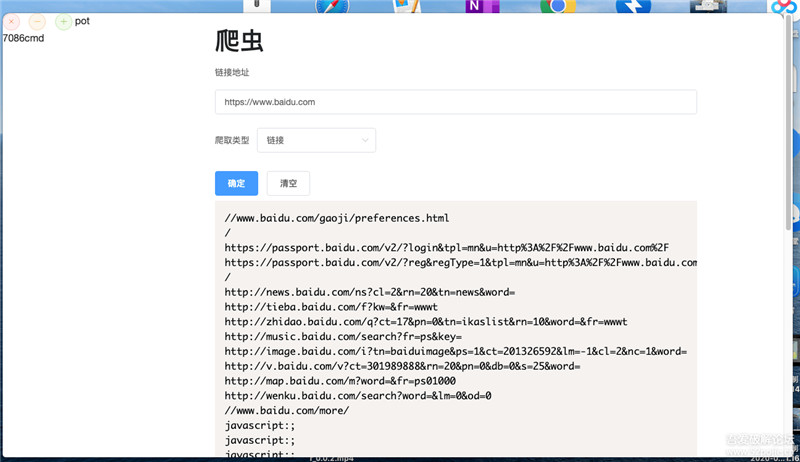Click the red close window button
This screenshot has height=462, width=800.
[x=11, y=21]
